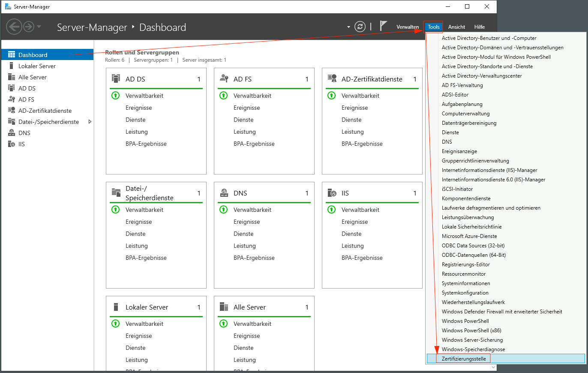588x373 pixels.
Task: Open Ereignisse in AD DS tile
Action: coord(138,108)
